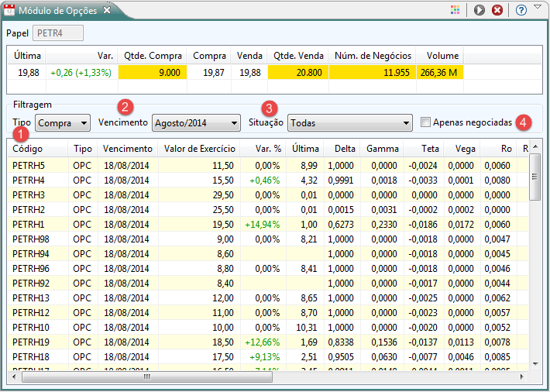Open the Vencimento dropdown Agosto/2014
550x392 pixels.
click(196, 123)
